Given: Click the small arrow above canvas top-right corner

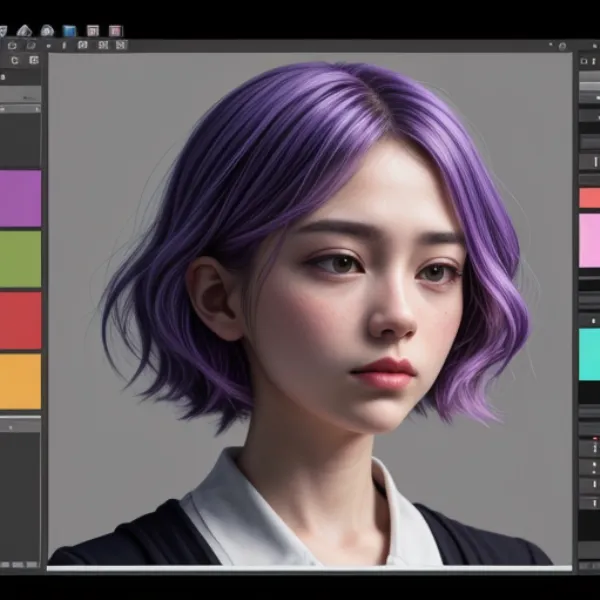Looking at the screenshot, I should click(x=549, y=46).
